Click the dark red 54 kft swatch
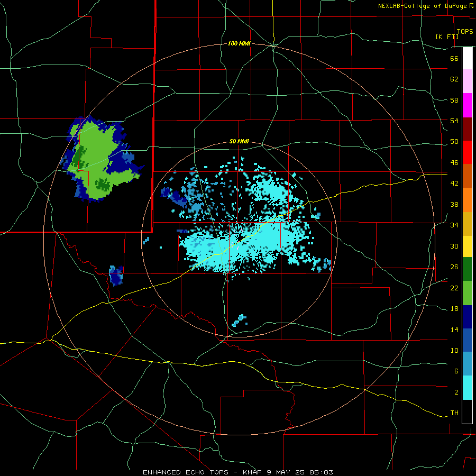 tap(467, 129)
